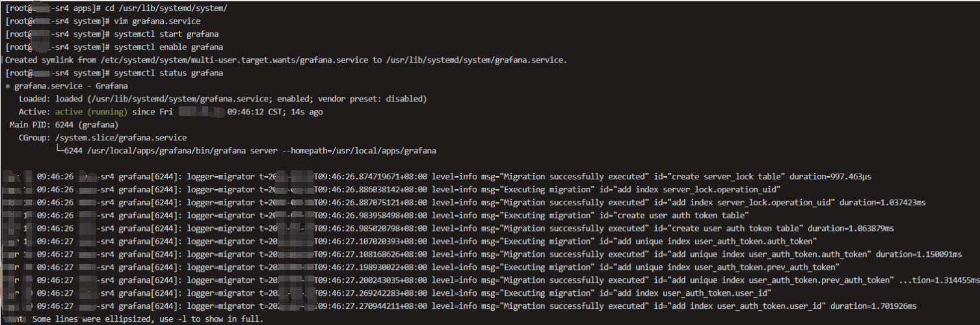Viewport: 980px width, 325px height.
Task: Click the "grafana.service - Grafana" unit heading
Action: (71, 86)
